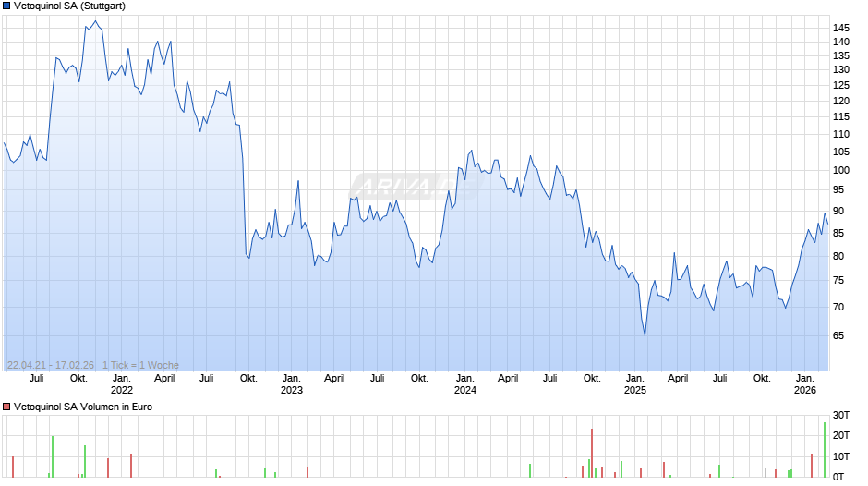The height and width of the screenshot is (486, 868).
Task: Click the date range text '22.04.21 - 17.02.26'
Action: pos(51,365)
